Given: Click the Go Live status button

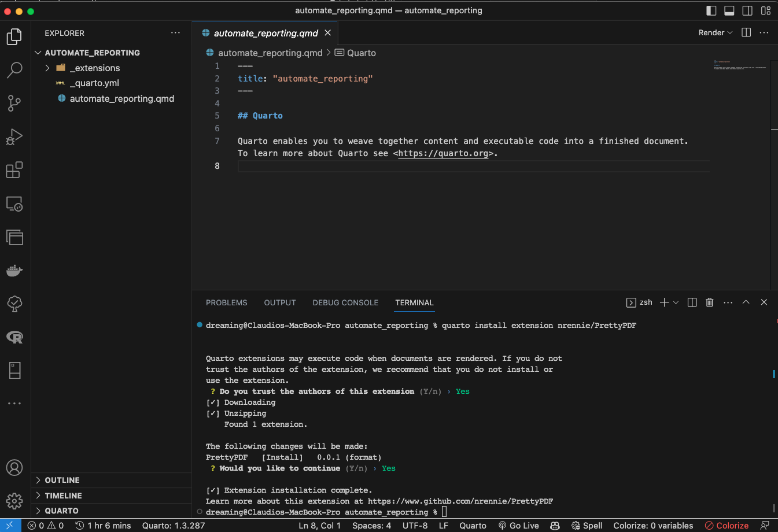Looking at the screenshot, I should [519, 526].
